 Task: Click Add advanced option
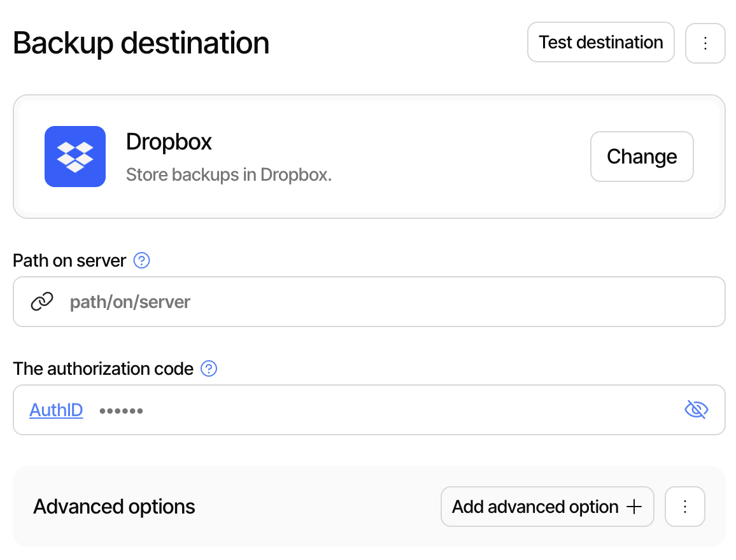pos(546,506)
